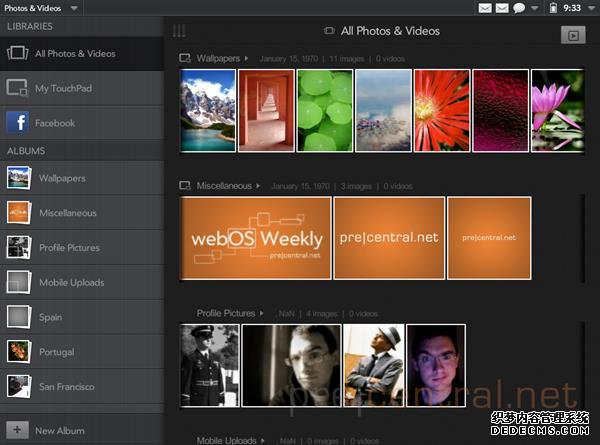Click the Mobile Uploads album thumbnail icon

(19, 282)
